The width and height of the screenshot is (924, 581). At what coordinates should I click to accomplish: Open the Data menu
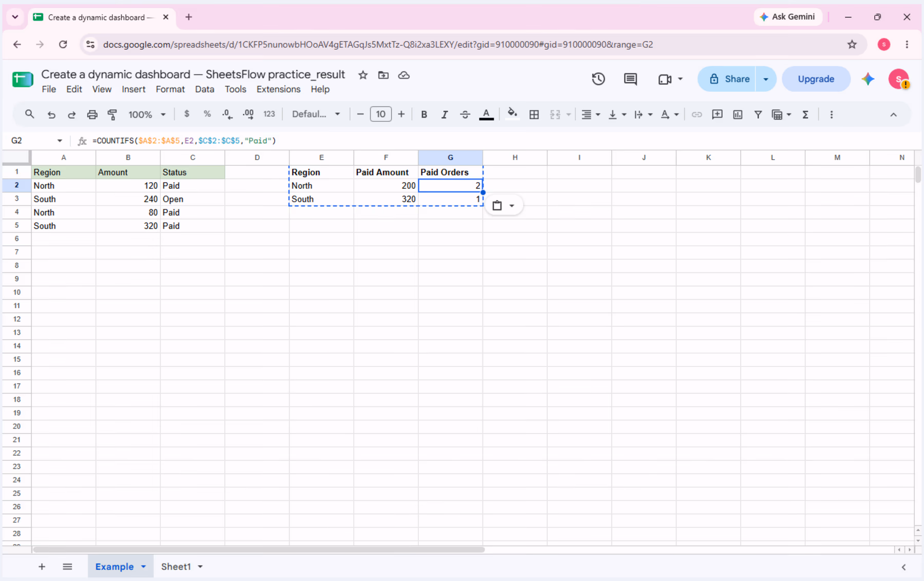(204, 89)
